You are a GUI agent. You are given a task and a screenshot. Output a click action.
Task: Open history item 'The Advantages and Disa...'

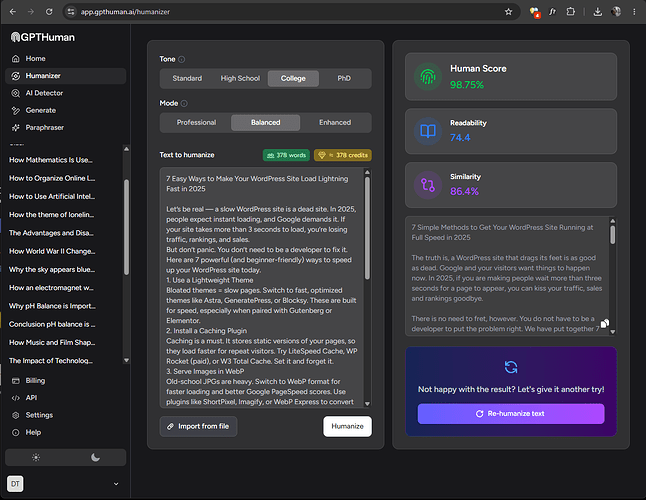(x=51, y=233)
